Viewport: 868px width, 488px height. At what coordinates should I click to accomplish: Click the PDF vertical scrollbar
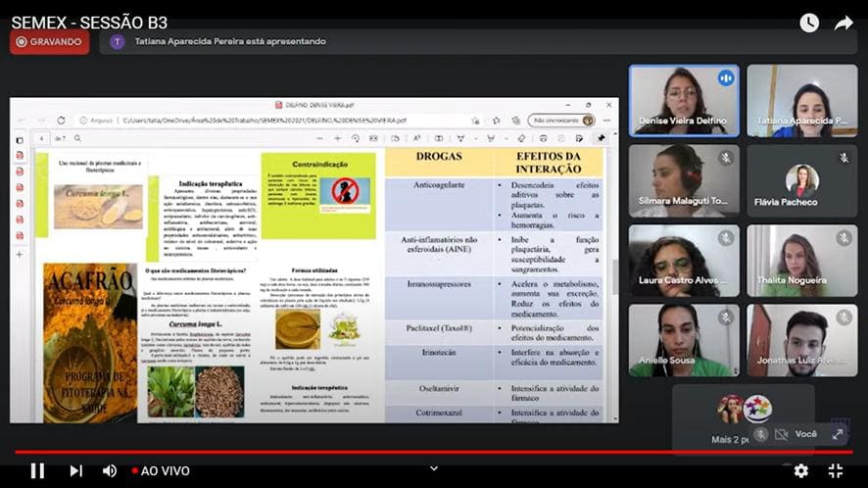[x=615, y=278]
